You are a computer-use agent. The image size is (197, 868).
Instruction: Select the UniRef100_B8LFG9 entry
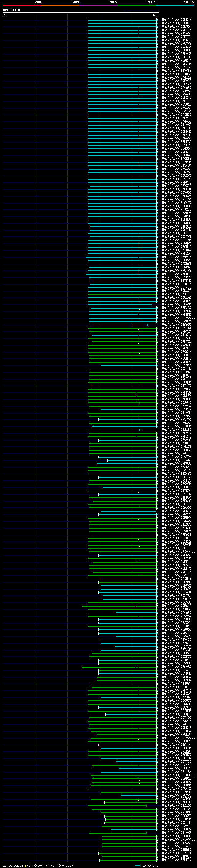pos(176,142)
